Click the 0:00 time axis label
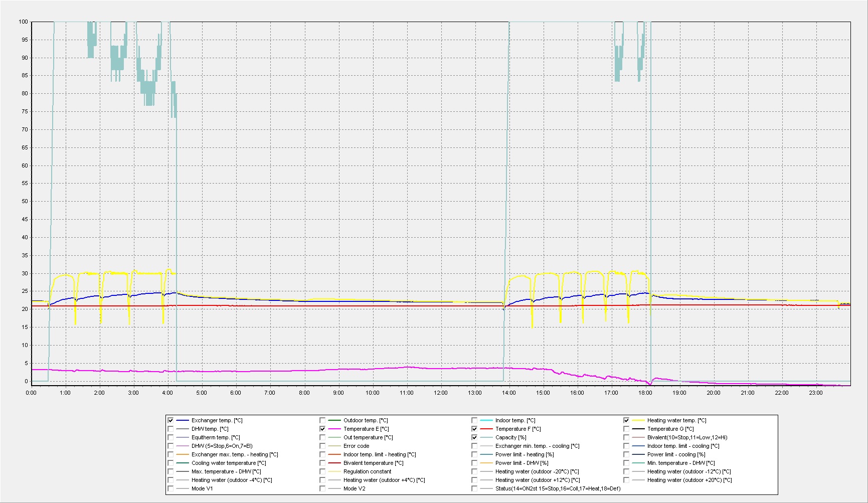The height and width of the screenshot is (503, 868). pyautogui.click(x=31, y=393)
